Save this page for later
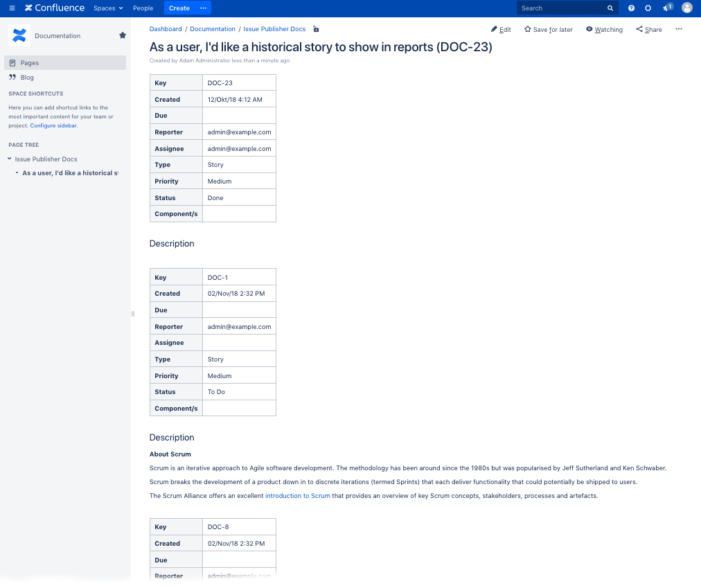Screen dimensions: 701x588 coord(548,30)
